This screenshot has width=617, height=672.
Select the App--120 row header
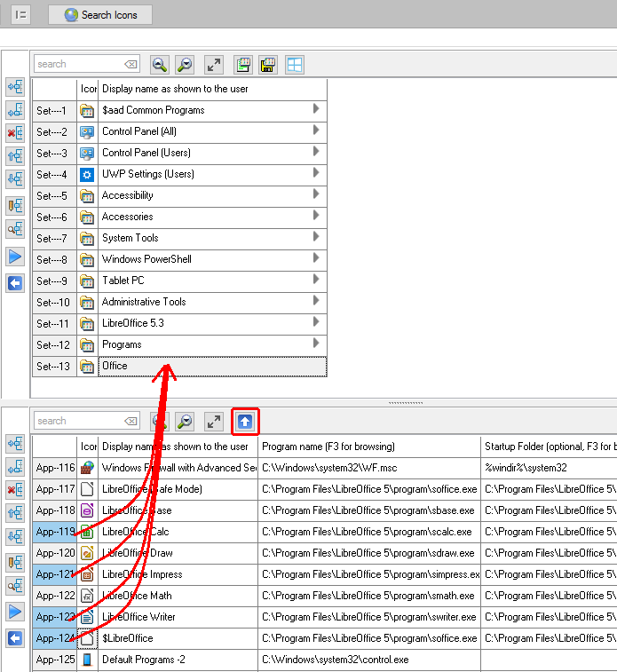(54, 553)
